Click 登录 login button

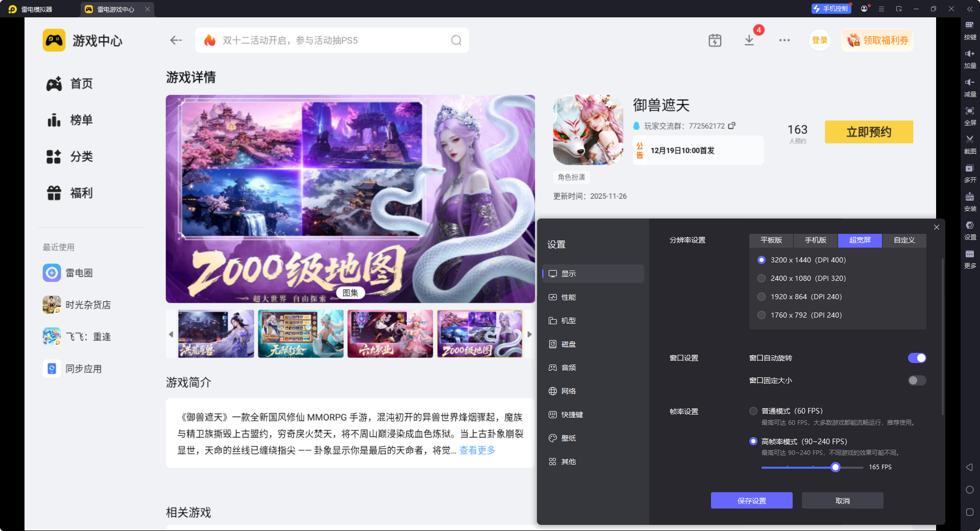pos(820,40)
